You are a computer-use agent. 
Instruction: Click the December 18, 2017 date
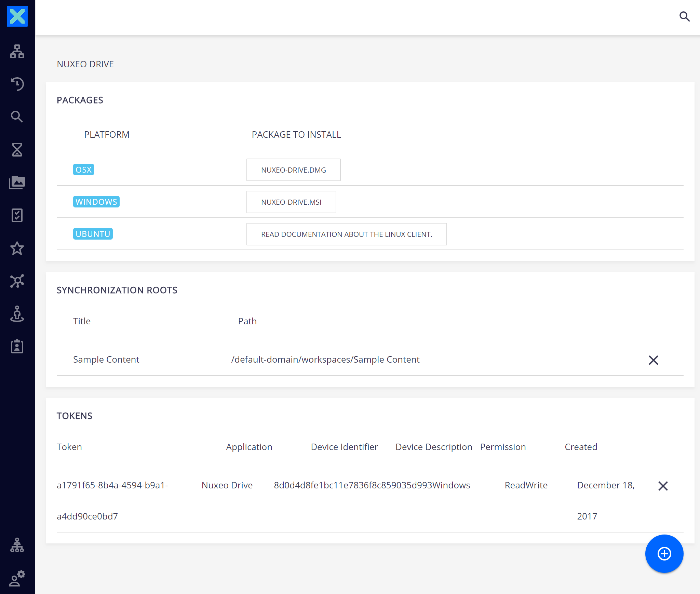pyautogui.click(x=606, y=501)
